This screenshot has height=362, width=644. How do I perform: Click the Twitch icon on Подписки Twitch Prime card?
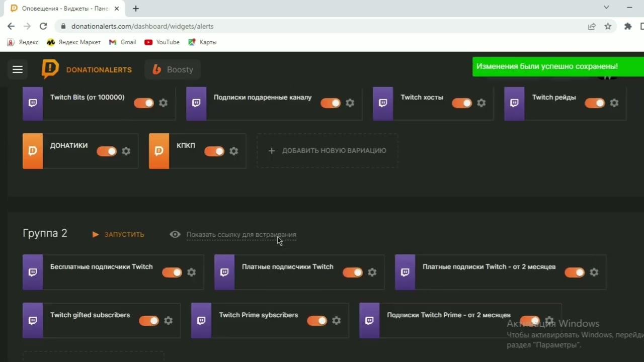point(369,320)
